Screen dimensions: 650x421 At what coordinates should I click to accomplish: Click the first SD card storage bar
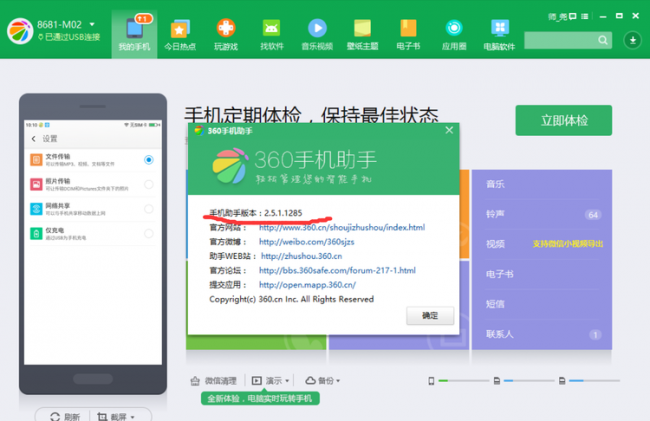tap(529, 380)
